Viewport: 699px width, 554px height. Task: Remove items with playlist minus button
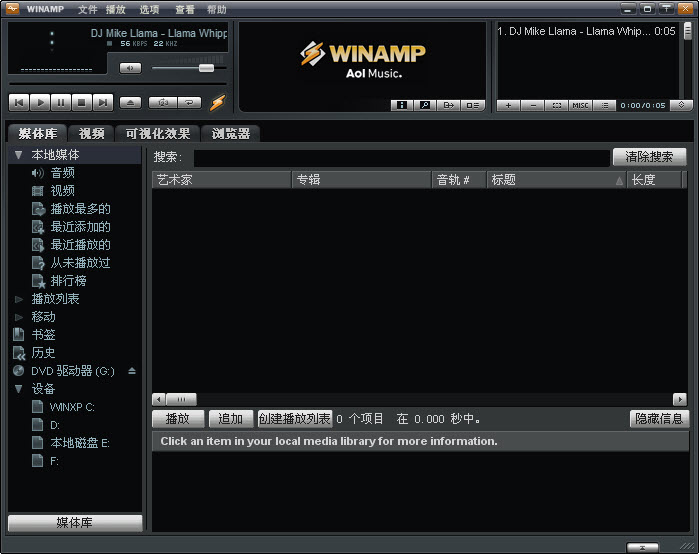point(533,106)
